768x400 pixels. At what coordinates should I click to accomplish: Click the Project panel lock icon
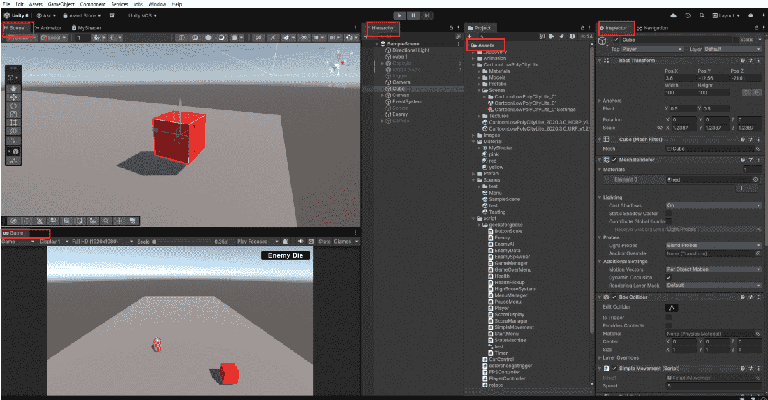[582, 28]
